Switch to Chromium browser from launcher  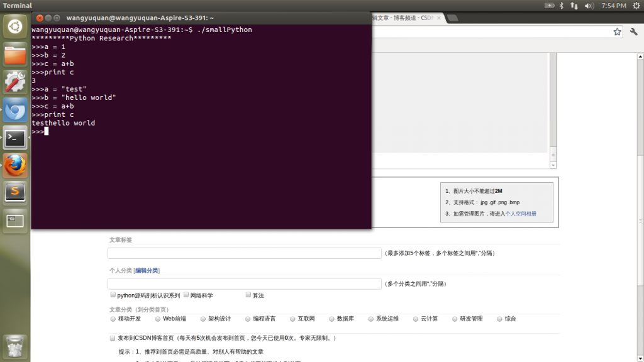pyautogui.click(x=15, y=110)
